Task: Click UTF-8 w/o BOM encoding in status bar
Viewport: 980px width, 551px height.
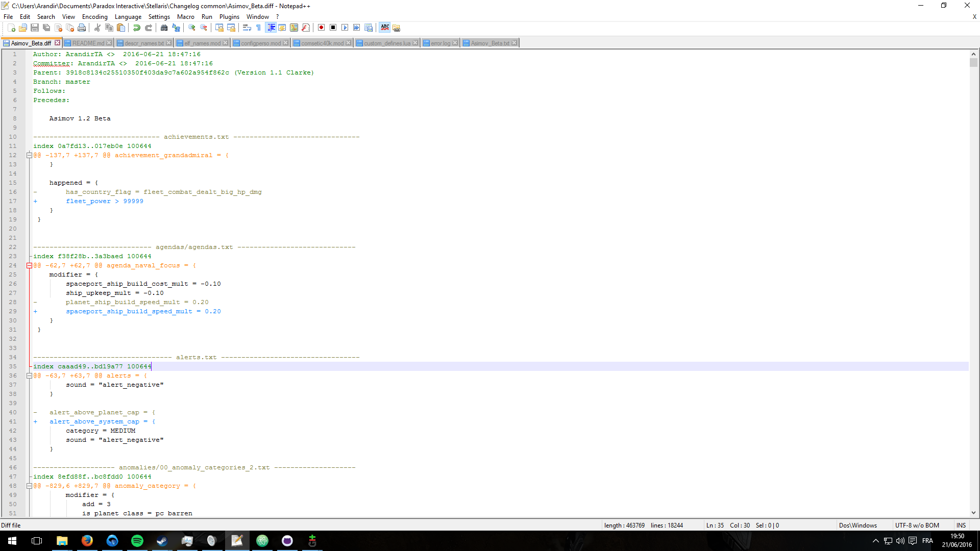Action: tap(917, 525)
